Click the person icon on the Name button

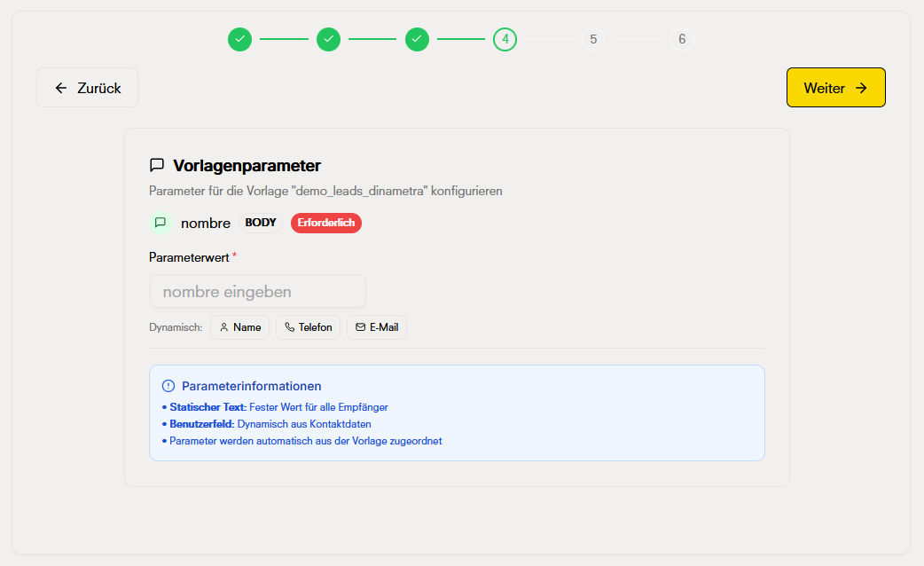click(223, 327)
